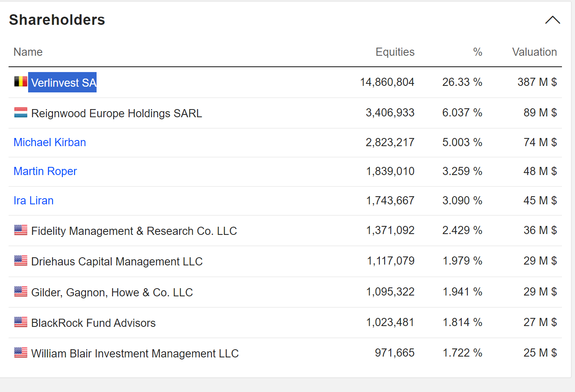The width and height of the screenshot is (575, 392).
Task: Click equities value 1,095,322
Action: point(390,291)
